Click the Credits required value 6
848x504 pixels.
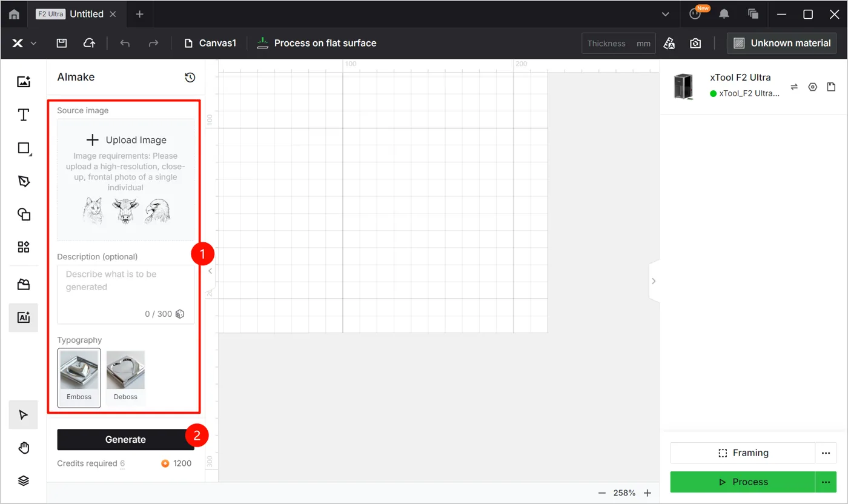(122, 463)
